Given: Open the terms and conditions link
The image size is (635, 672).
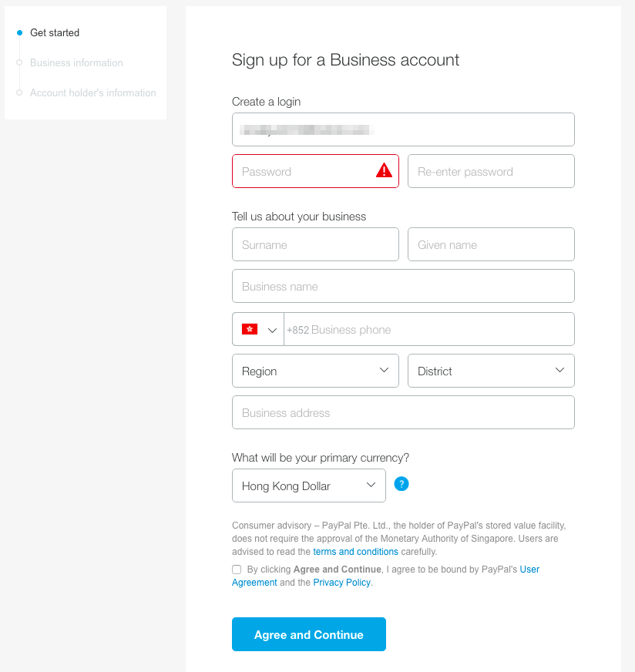Looking at the screenshot, I should click(355, 552).
